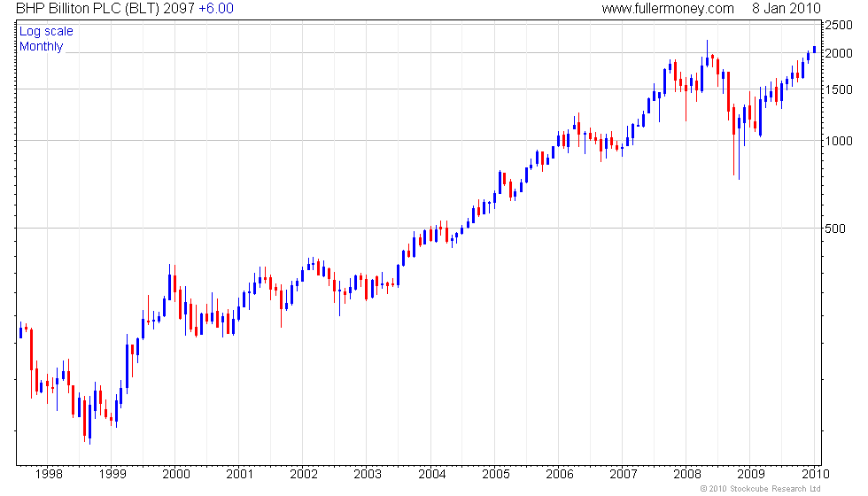The image size is (868, 496).
Task: Click the 2003 year axis label
Action: click(368, 474)
